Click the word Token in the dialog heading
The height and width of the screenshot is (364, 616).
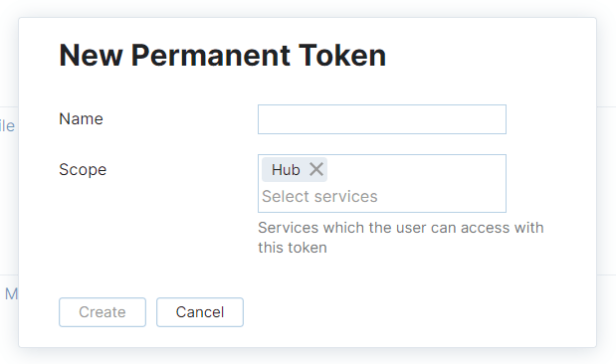[342, 56]
